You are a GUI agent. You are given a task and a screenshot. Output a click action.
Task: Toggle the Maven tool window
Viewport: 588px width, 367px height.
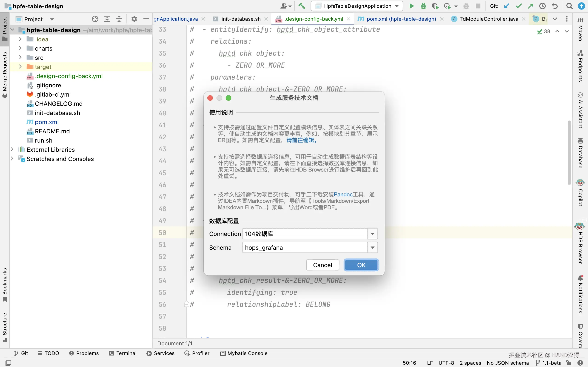click(580, 29)
